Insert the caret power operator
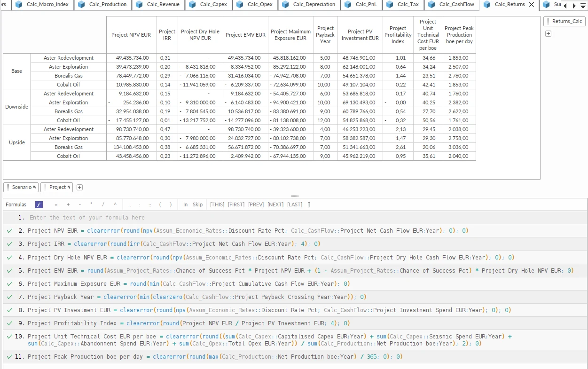Viewport: 588px width, 369px height. point(115,204)
